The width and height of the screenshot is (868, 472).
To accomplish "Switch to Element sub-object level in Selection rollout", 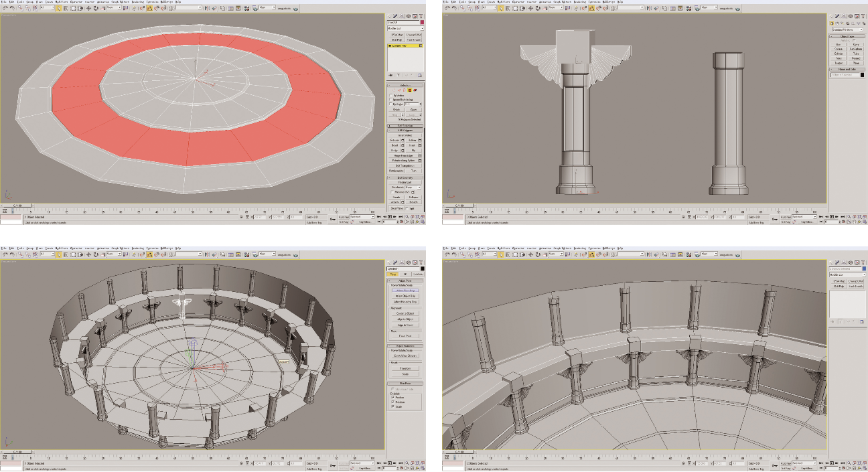I will coord(415,90).
